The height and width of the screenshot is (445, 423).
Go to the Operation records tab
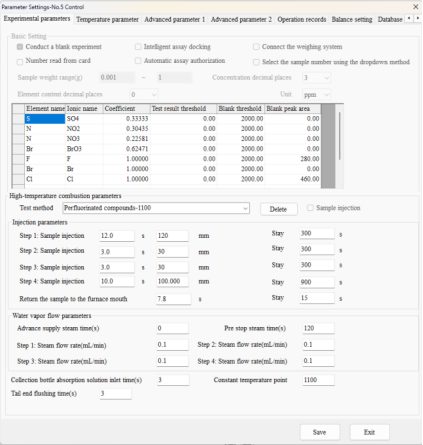[302, 19]
